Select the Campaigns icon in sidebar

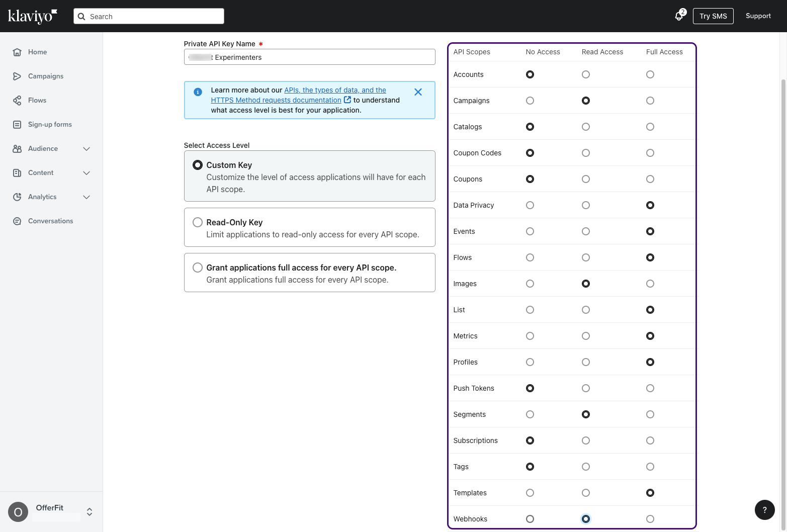click(17, 76)
